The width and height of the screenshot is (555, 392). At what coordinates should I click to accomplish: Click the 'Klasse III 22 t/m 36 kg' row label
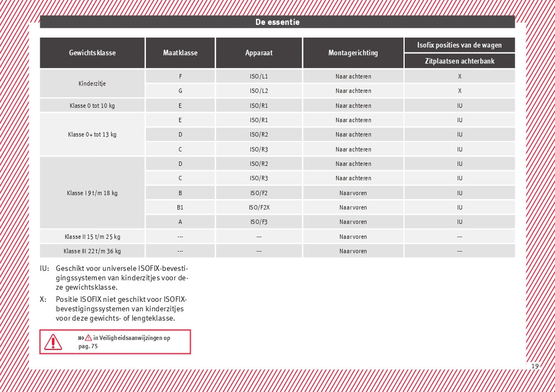point(92,251)
